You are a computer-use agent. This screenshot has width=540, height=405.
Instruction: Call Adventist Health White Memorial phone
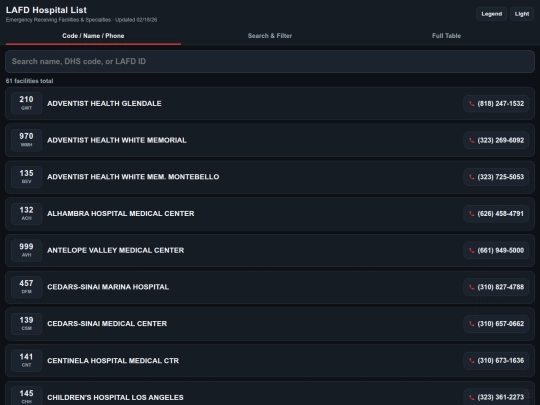pos(496,140)
